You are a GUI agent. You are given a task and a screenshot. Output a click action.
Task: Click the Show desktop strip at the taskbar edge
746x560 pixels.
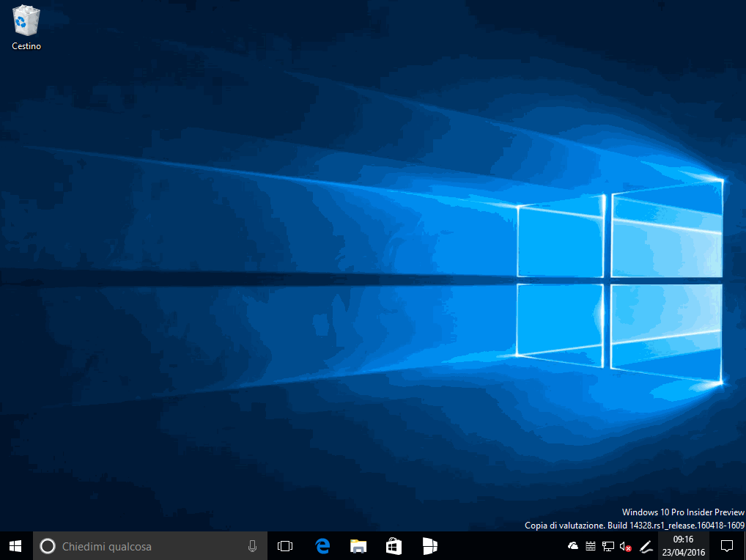[744, 546]
